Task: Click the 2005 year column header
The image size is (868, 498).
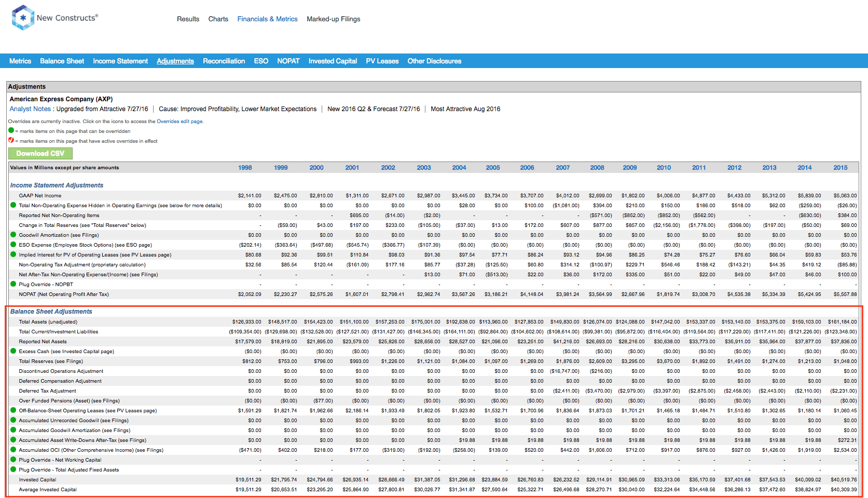Action: click(x=493, y=168)
